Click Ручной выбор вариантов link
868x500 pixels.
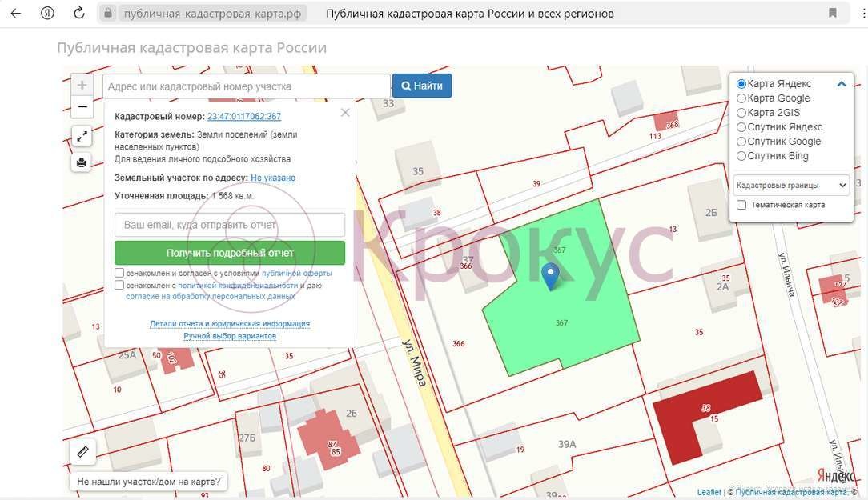pos(230,336)
